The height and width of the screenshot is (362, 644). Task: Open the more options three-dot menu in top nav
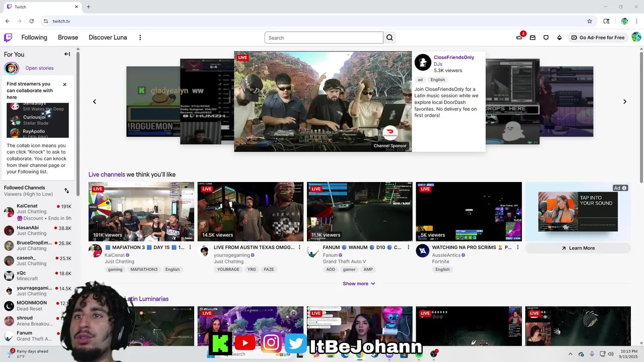[140, 38]
